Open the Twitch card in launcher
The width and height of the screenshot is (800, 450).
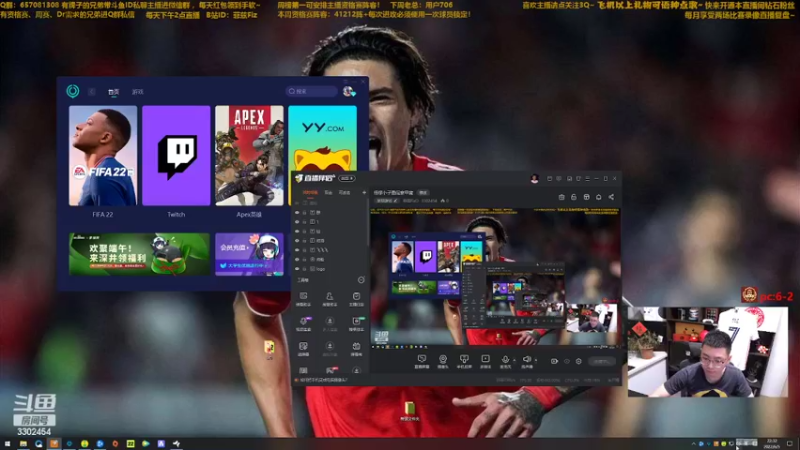pos(176,156)
